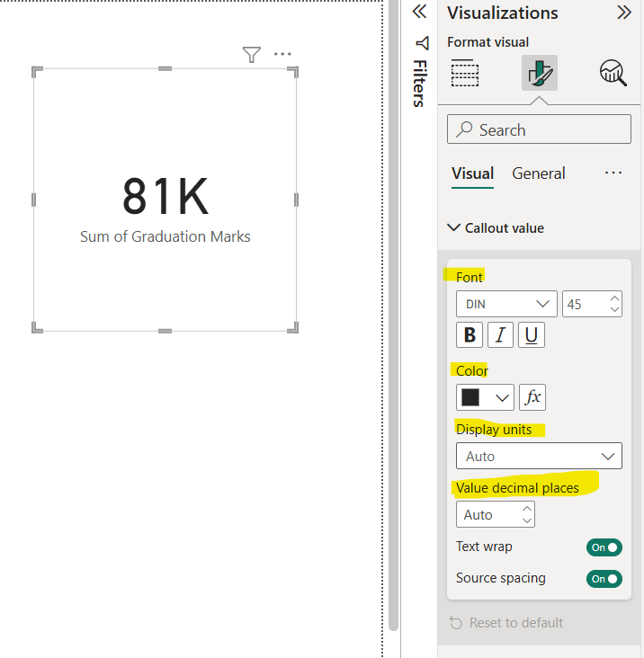Disable the Source spacing toggle
The width and height of the screenshot is (644, 658).
(604, 579)
